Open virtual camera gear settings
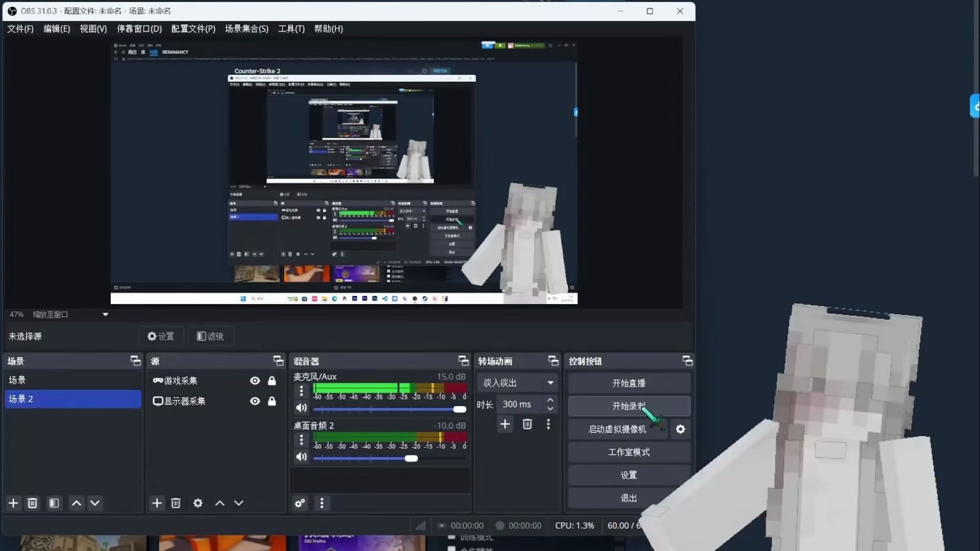Image resolution: width=980 pixels, height=551 pixels. point(681,429)
